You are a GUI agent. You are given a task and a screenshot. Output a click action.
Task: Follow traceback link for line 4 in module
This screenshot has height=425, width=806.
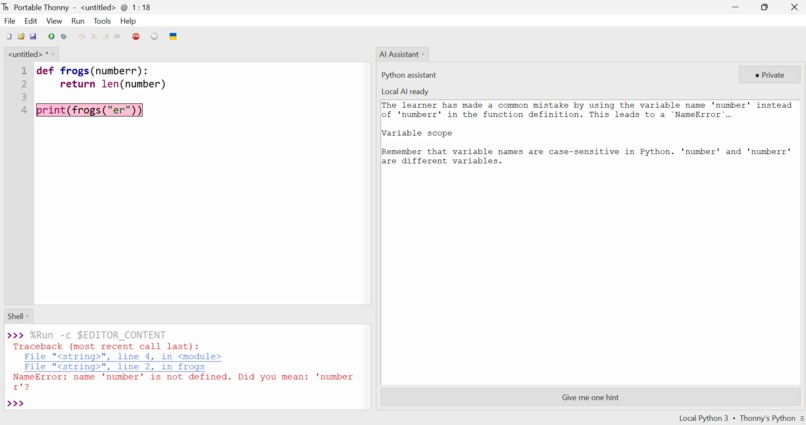[122, 356]
